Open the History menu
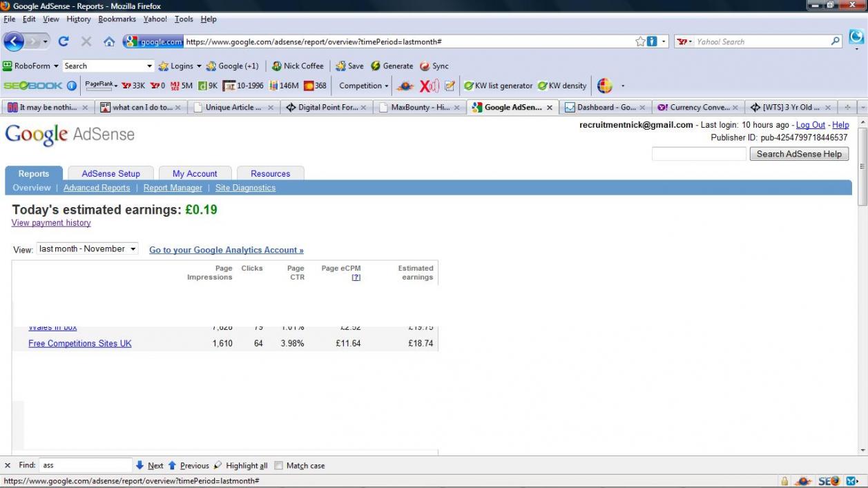The height and width of the screenshot is (488, 868). (x=79, y=19)
